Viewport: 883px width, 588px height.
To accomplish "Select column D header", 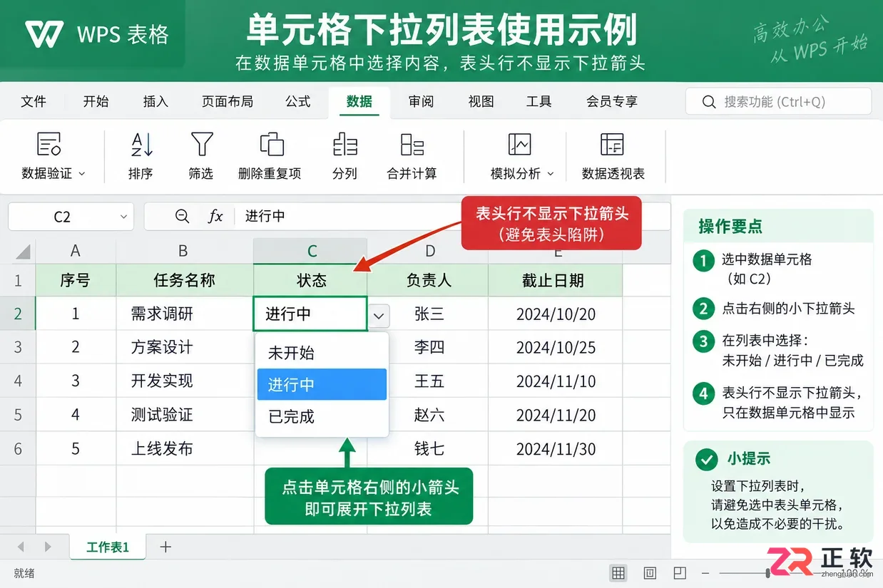I will [x=429, y=251].
